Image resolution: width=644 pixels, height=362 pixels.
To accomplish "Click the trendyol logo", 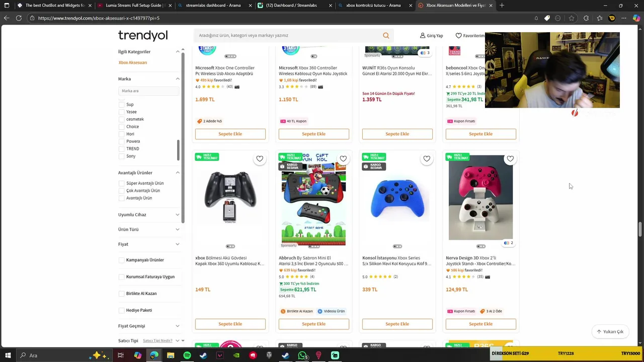I will pyautogui.click(x=143, y=36).
